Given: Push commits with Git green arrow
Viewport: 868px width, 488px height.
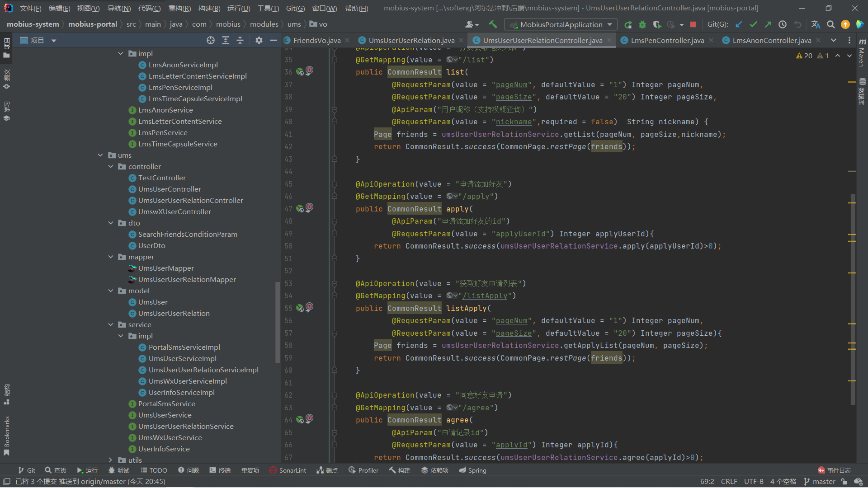Looking at the screenshot, I should (x=768, y=24).
